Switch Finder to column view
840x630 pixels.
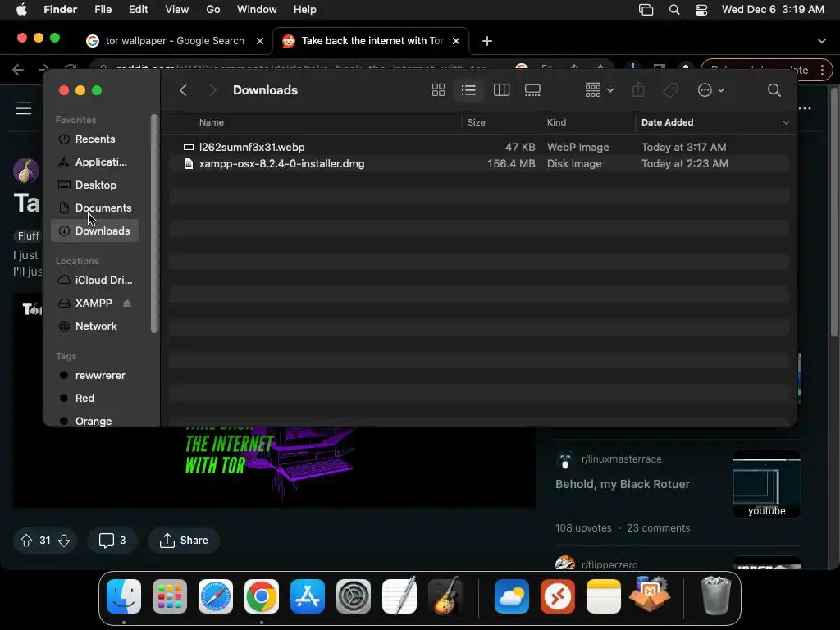pos(501,90)
